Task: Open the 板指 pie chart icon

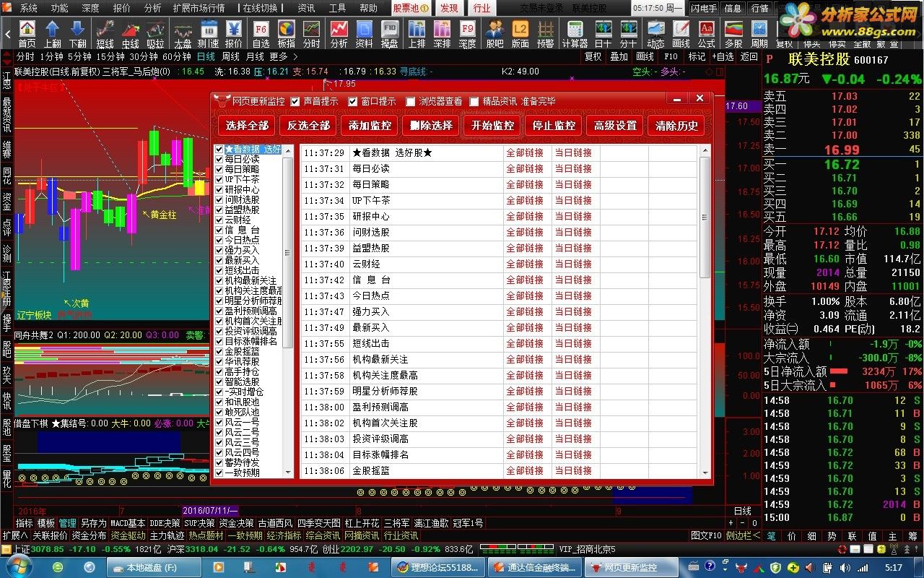Action: click(x=287, y=33)
